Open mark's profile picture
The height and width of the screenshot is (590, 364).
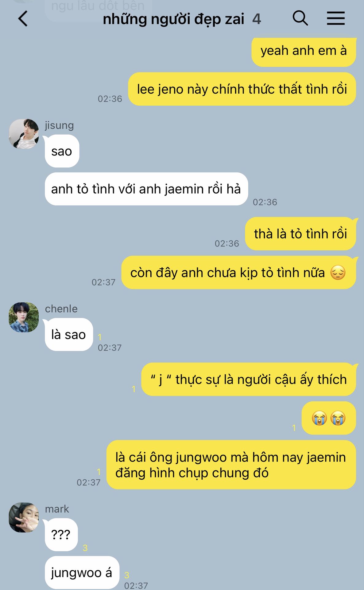coord(24,517)
